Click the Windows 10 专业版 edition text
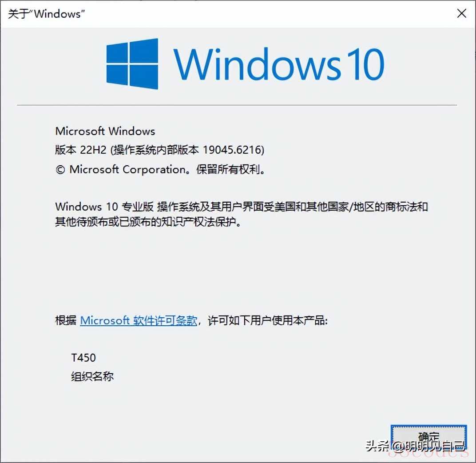The image size is (476, 463). click(104, 207)
